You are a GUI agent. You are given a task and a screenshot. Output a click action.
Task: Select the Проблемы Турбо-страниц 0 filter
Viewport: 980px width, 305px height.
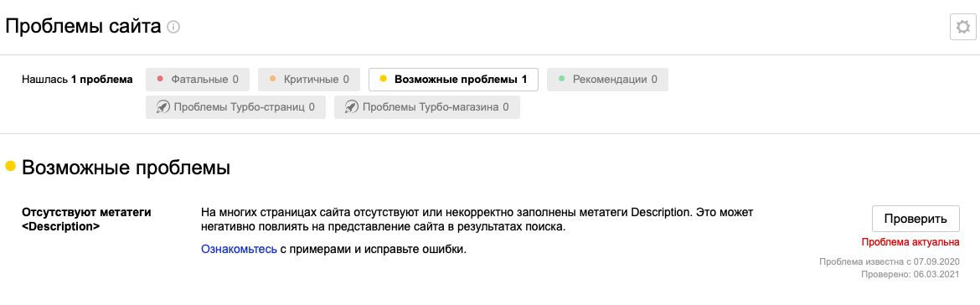coord(235,107)
